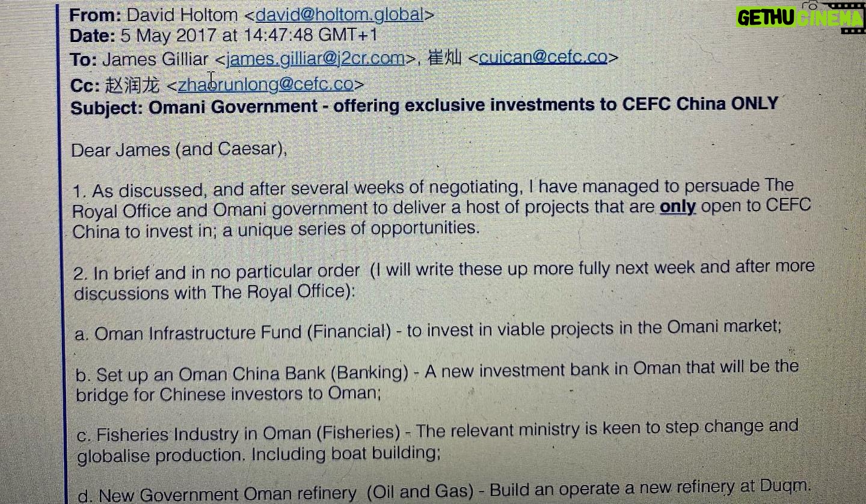Click the james.gilliar@j2cr.com address link
This screenshot has height=504, width=866.
pyautogui.click(x=315, y=58)
